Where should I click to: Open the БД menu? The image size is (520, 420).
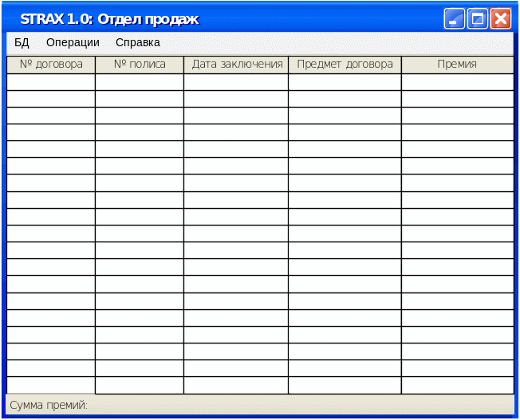[22, 42]
